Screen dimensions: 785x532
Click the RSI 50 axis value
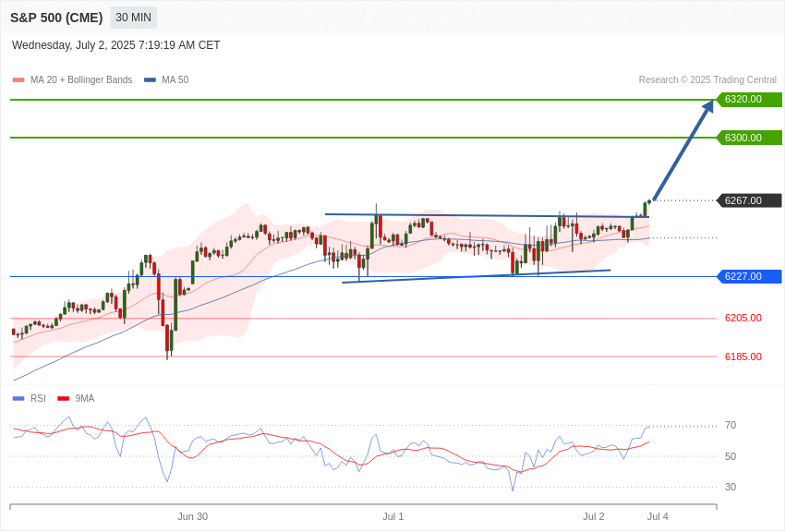coord(731,456)
